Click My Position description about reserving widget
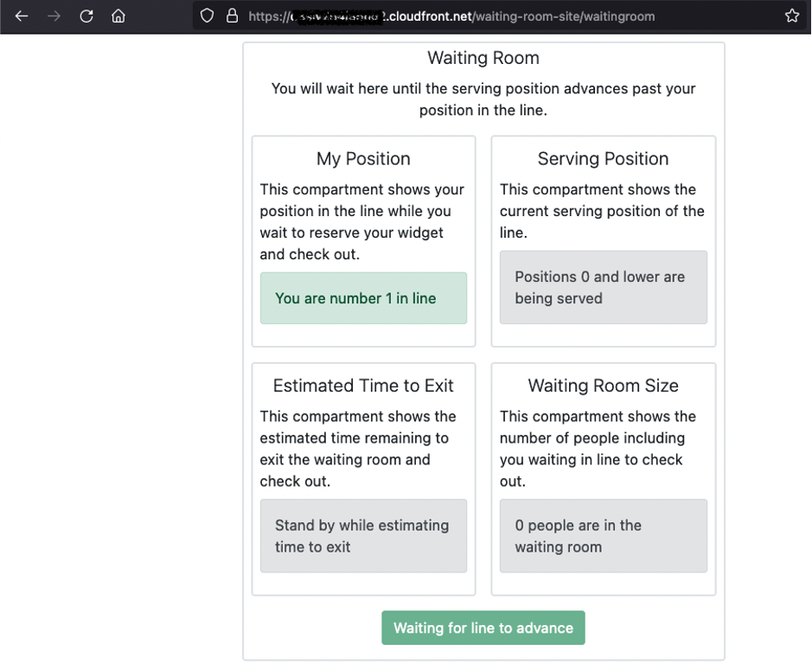 pyautogui.click(x=362, y=221)
